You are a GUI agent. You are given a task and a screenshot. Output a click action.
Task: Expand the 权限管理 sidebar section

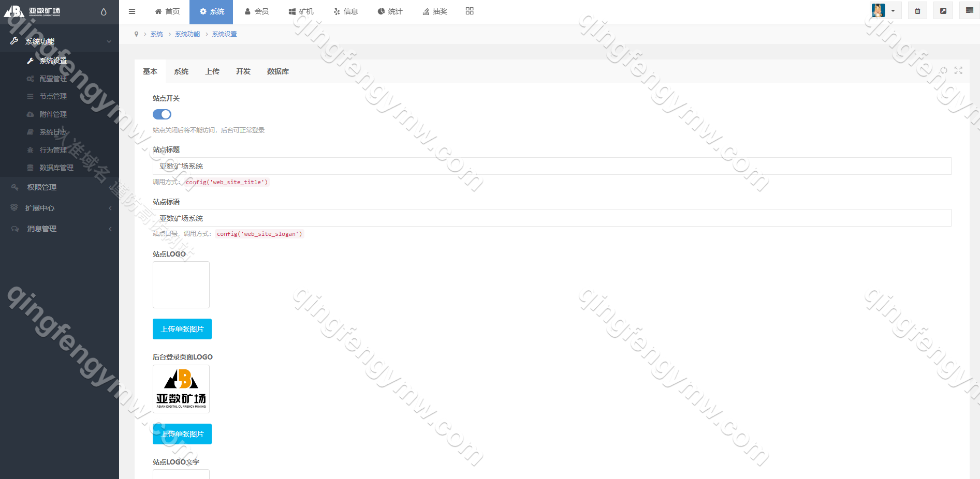(60, 187)
